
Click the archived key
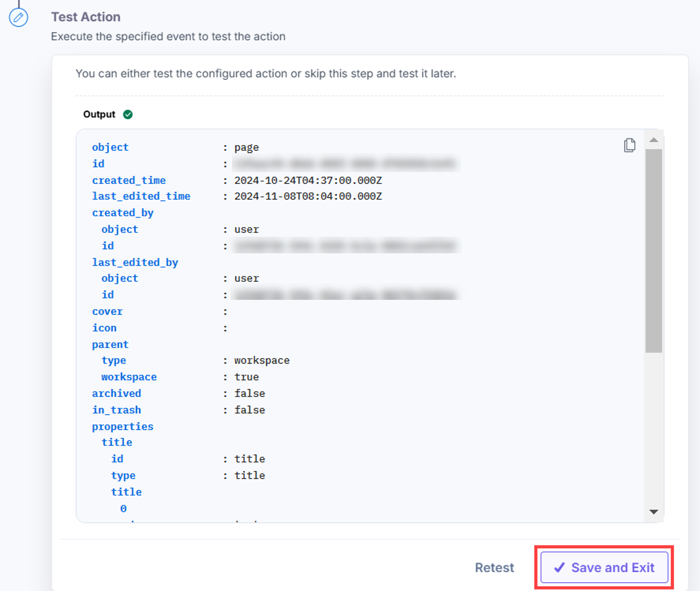pos(117,393)
